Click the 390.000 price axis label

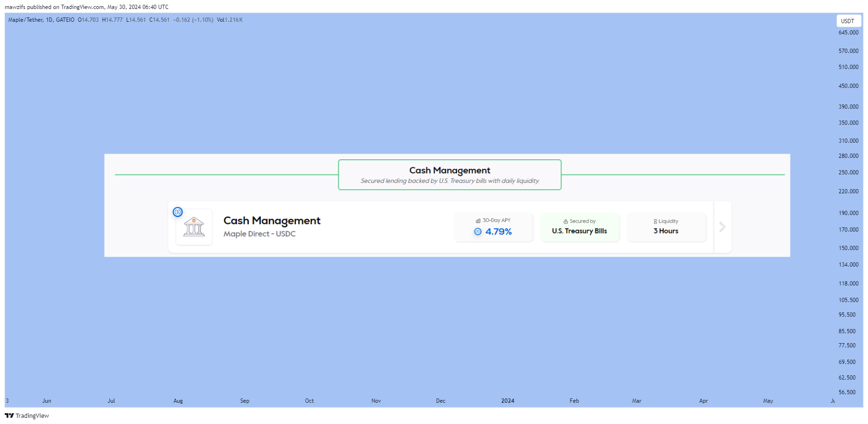pos(849,107)
